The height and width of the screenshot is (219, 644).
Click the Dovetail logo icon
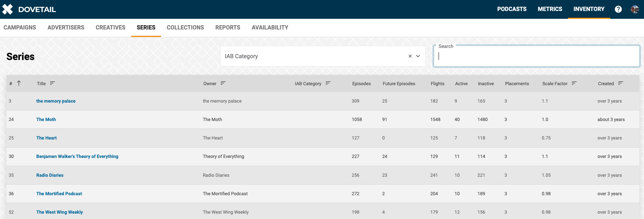tap(7, 9)
